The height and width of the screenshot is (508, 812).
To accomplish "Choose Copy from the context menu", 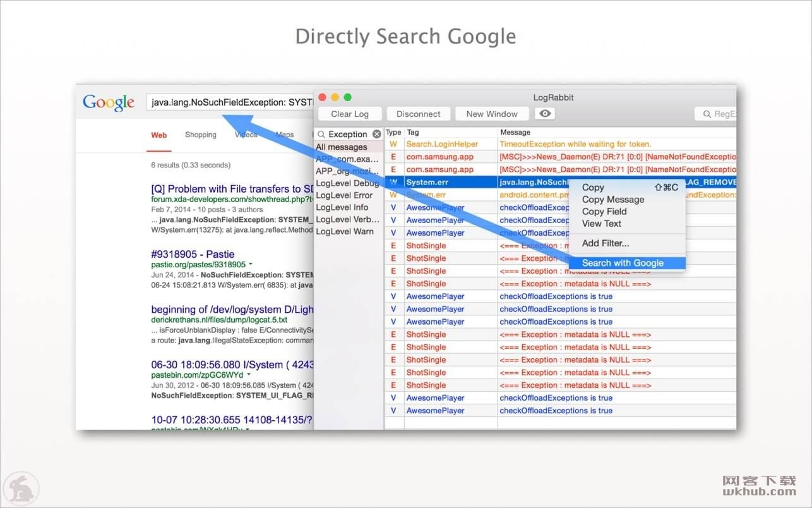I will 627,187.
